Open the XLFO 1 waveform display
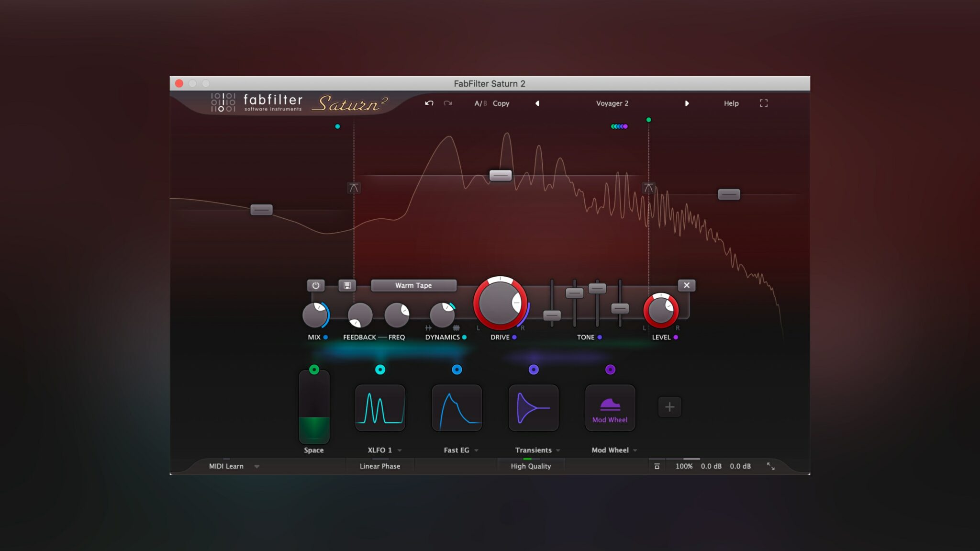Screen dimensions: 980x551 (380, 407)
